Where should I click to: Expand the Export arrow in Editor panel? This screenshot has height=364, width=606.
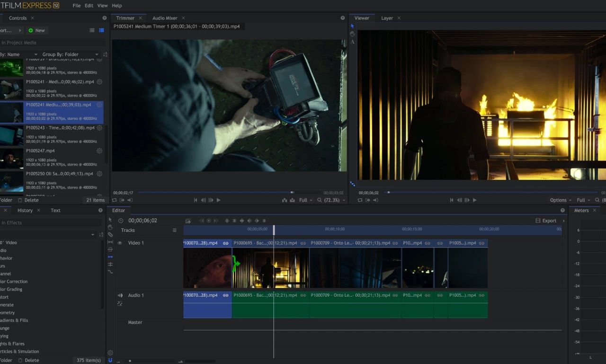point(563,221)
